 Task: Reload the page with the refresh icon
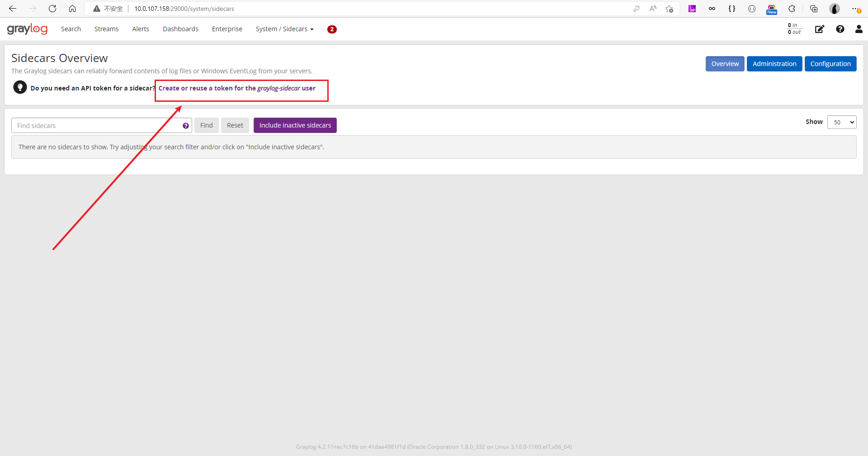[x=52, y=9]
